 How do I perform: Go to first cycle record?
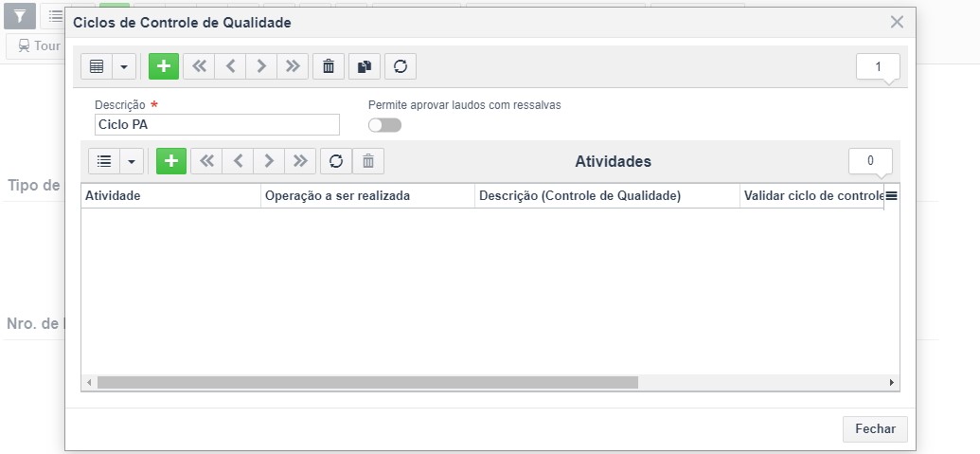[x=199, y=66]
